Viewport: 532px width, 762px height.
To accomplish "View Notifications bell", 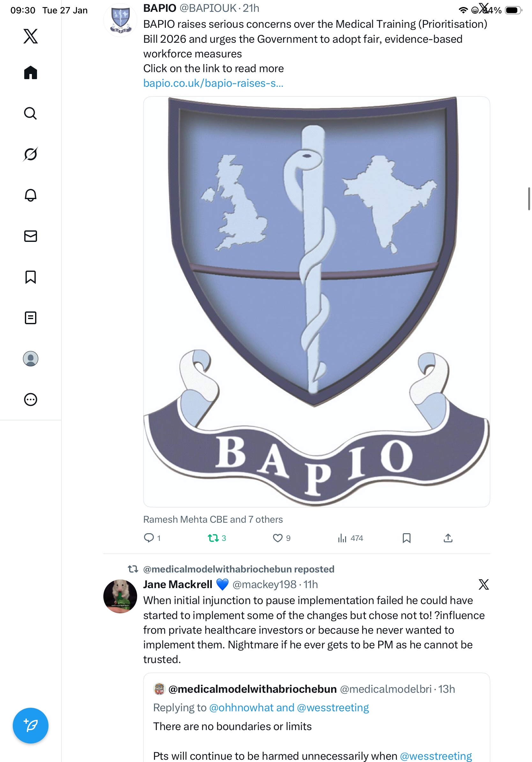I will (x=31, y=195).
